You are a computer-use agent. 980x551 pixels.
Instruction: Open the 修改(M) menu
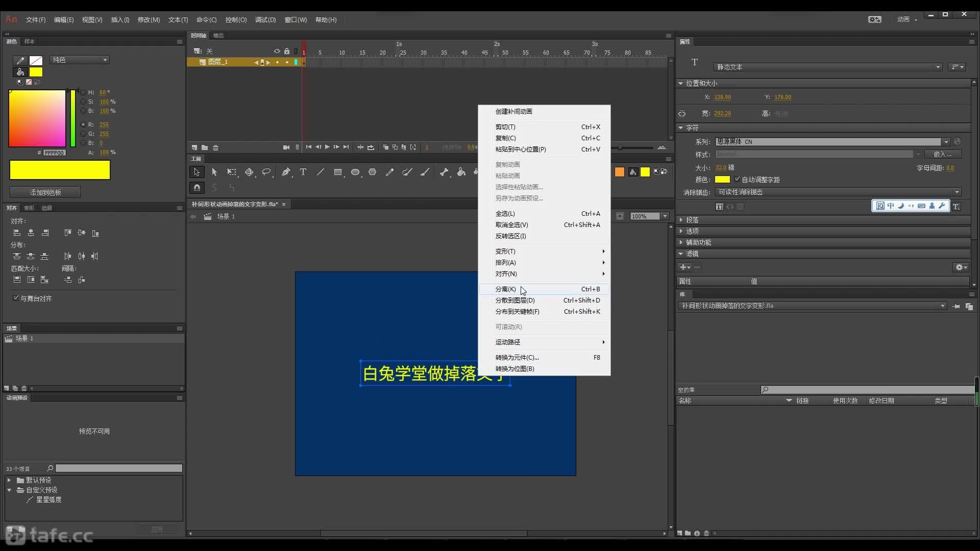149,20
